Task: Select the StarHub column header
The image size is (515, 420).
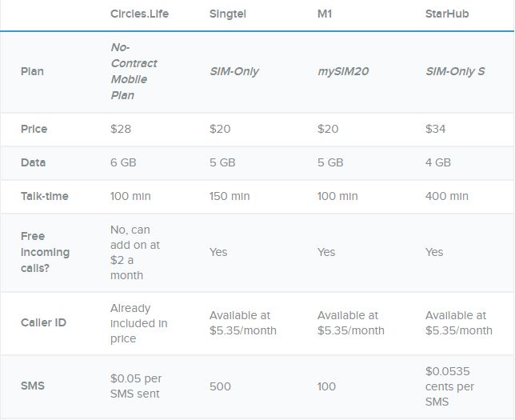Action: 447,14
